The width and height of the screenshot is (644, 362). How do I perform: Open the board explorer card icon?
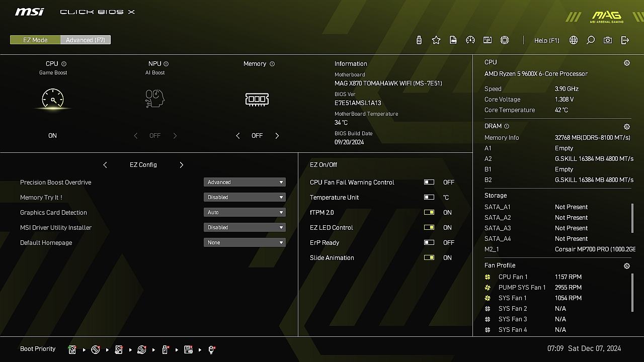click(488, 40)
